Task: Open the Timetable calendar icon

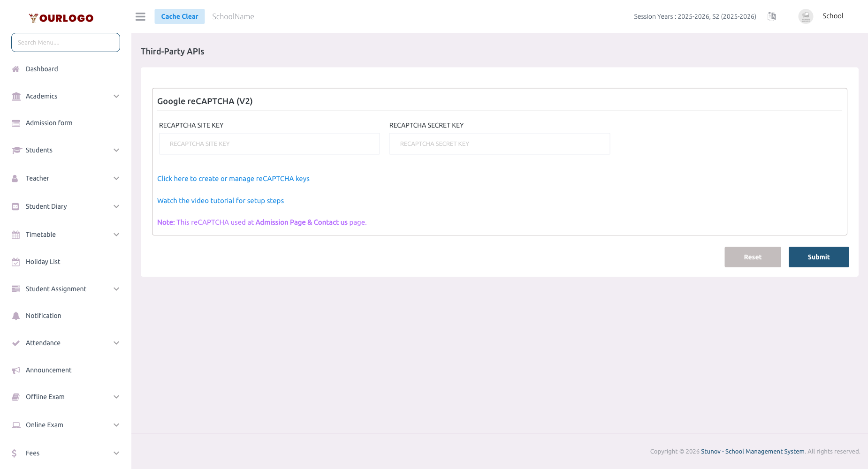Action: point(16,234)
